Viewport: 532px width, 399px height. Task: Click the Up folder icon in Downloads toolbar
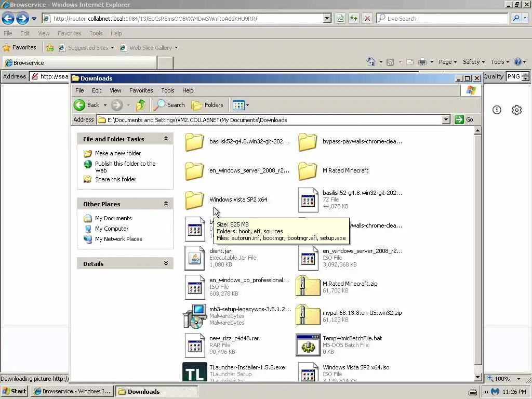tap(141, 105)
